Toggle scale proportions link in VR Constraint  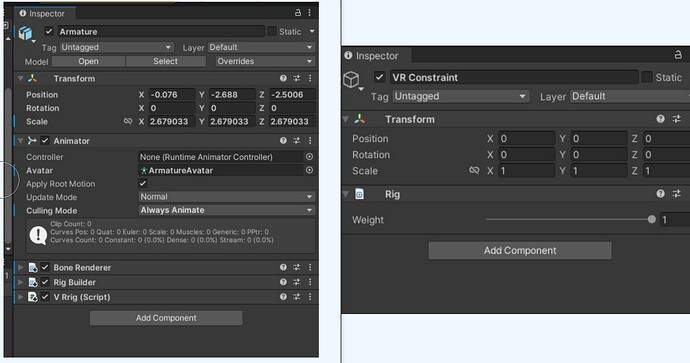coord(474,170)
